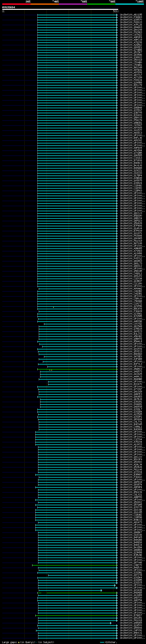
Task: Select label UniRef100_Q43596
Action: tap(131, 55)
